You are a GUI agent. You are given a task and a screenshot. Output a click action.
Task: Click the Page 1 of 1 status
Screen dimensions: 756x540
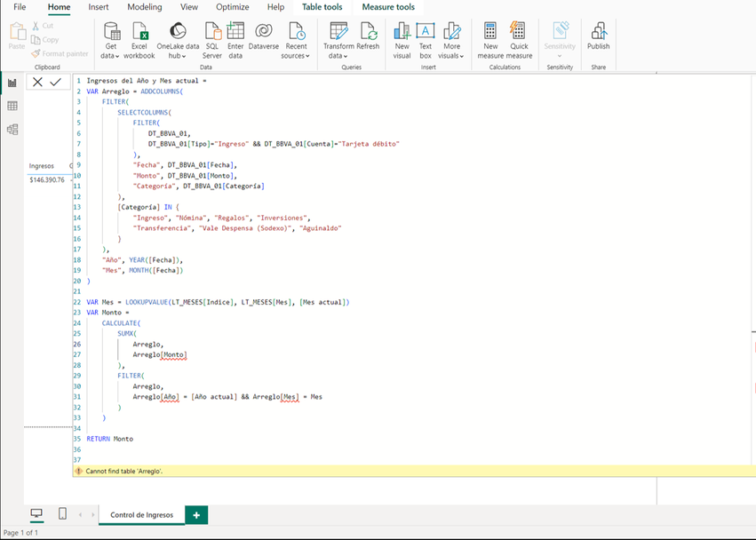tap(20, 533)
